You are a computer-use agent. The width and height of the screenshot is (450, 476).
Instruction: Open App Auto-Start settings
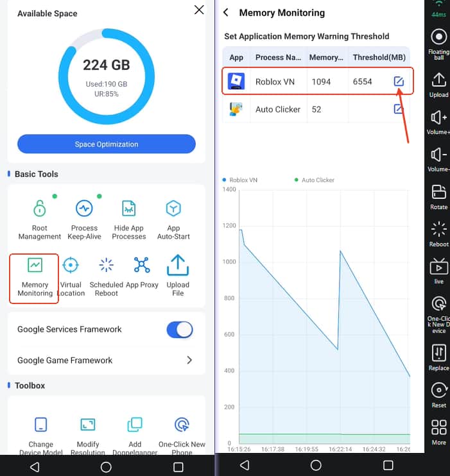click(x=173, y=218)
